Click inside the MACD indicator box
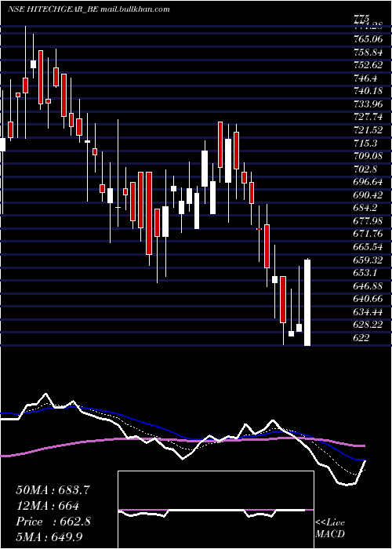Image resolution: width=392 pixels, height=549 pixels. (x=216, y=510)
